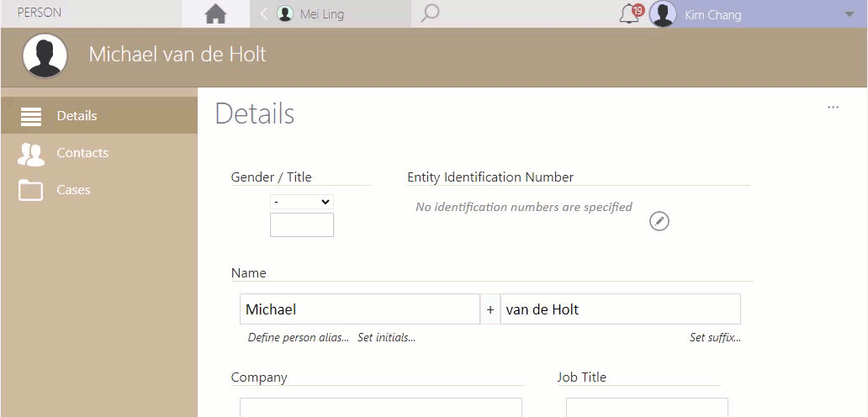Click the Title input box under Gender
Image resolution: width=868 pixels, height=417 pixels.
point(302,225)
